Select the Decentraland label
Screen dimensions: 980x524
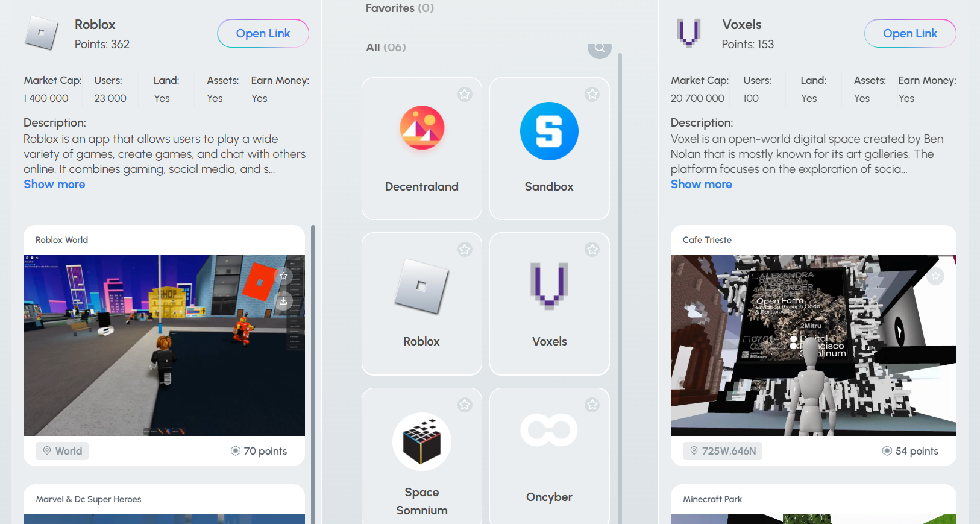pos(422,186)
